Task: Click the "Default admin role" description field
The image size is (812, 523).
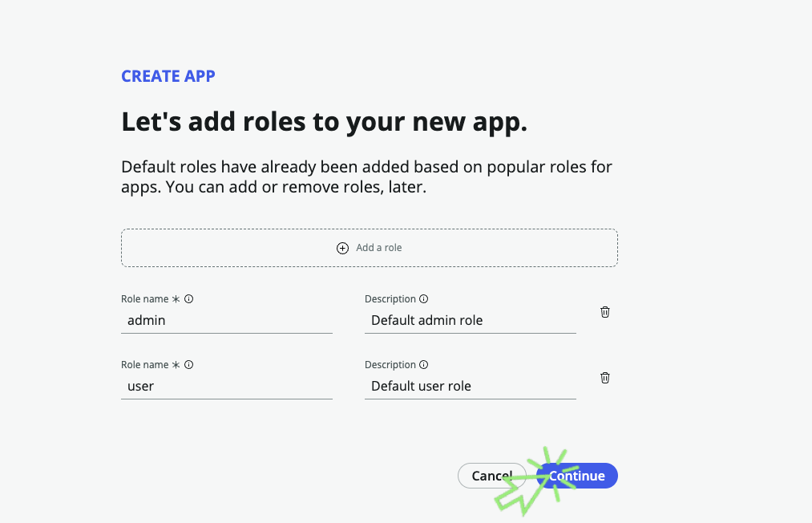Action: [470, 320]
